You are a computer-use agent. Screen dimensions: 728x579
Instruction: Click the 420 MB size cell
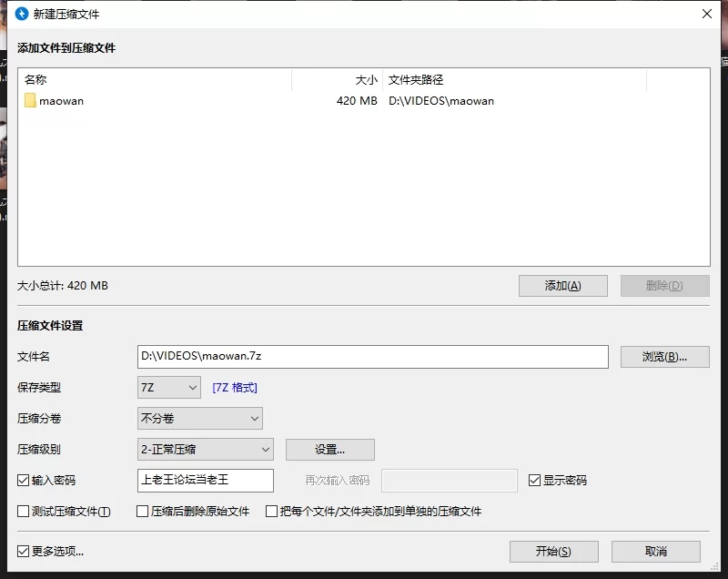[x=357, y=101]
